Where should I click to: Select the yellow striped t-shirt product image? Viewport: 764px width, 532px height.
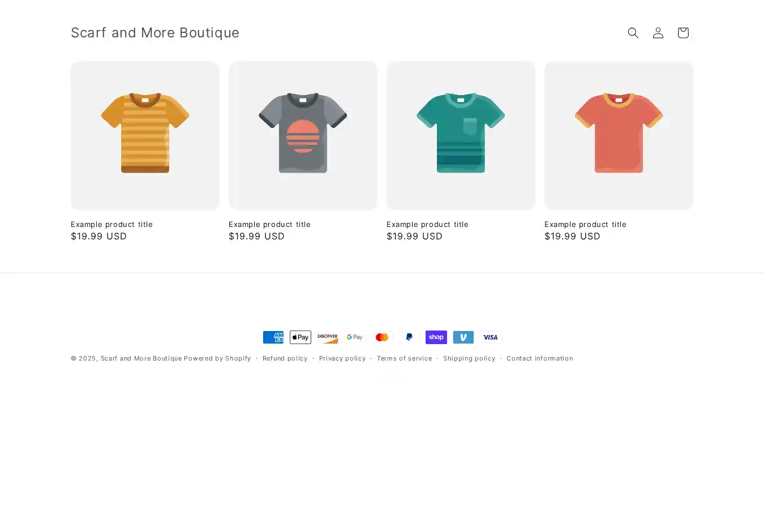(145, 135)
